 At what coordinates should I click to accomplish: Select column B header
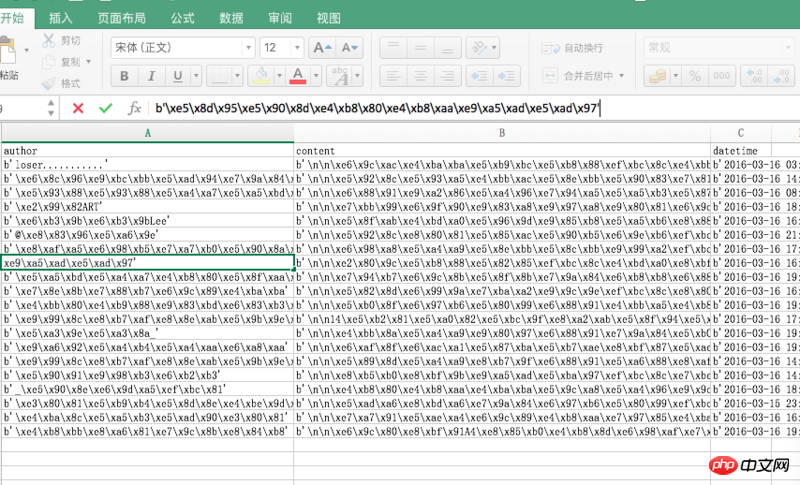coord(502,133)
